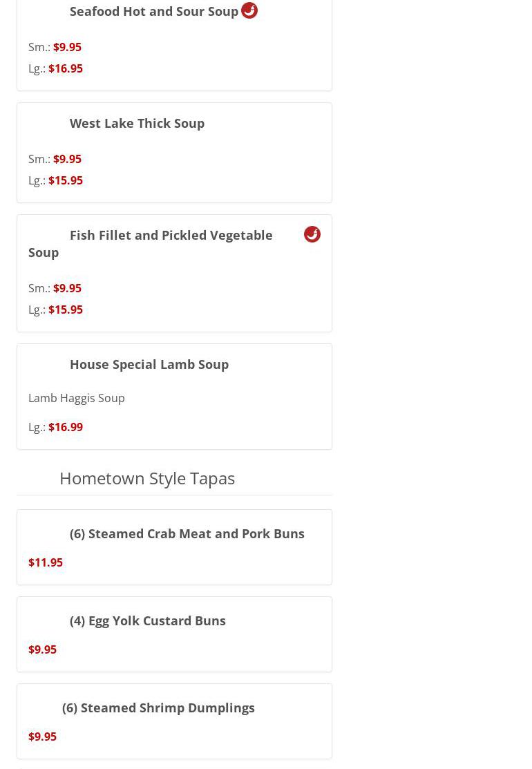Click the spicy icon beside Seafood Hot and Sour Soup
This screenshot has height=769, width=532.
tap(249, 10)
